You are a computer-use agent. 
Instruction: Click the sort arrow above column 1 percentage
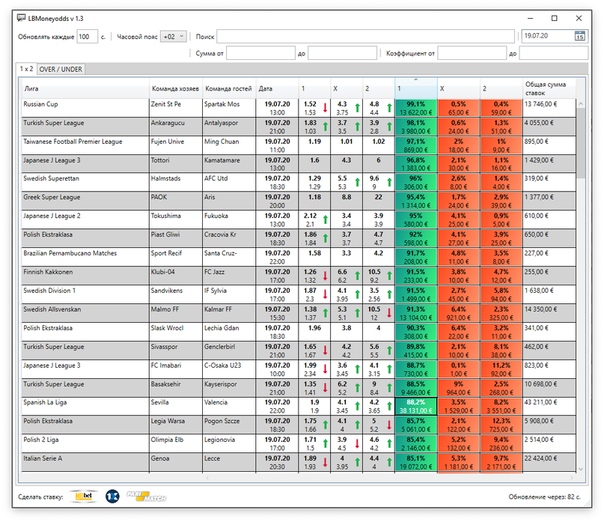coord(414,79)
